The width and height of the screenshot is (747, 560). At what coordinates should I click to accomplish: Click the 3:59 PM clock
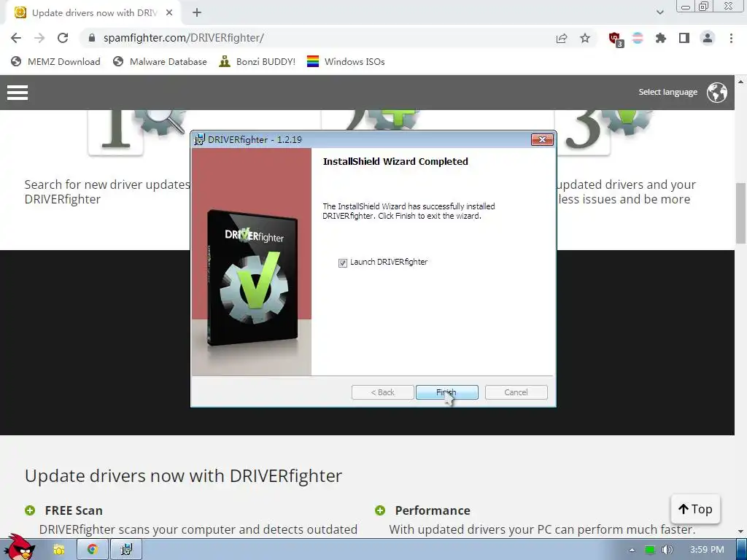click(x=707, y=550)
